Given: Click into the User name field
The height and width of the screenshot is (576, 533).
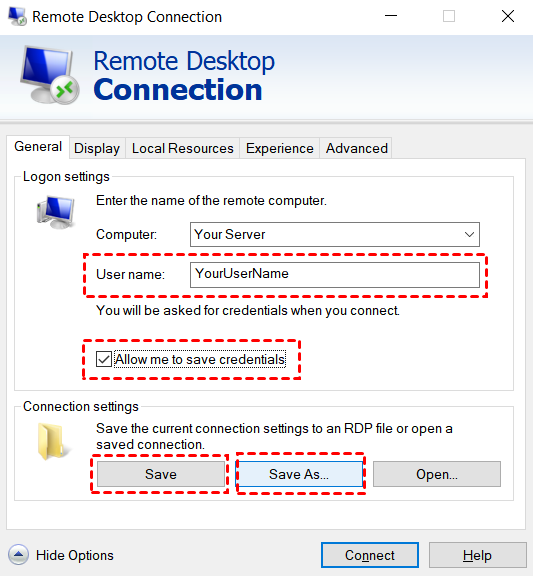Looking at the screenshot, I should click(x=335, y=274).
